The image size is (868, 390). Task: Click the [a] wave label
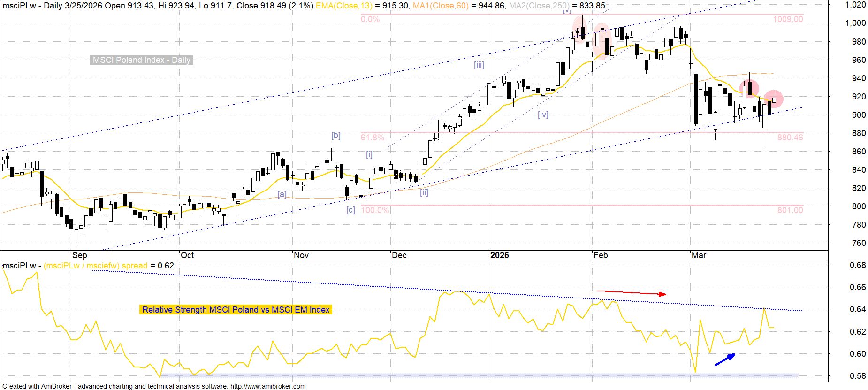click(x=282, y=194)
